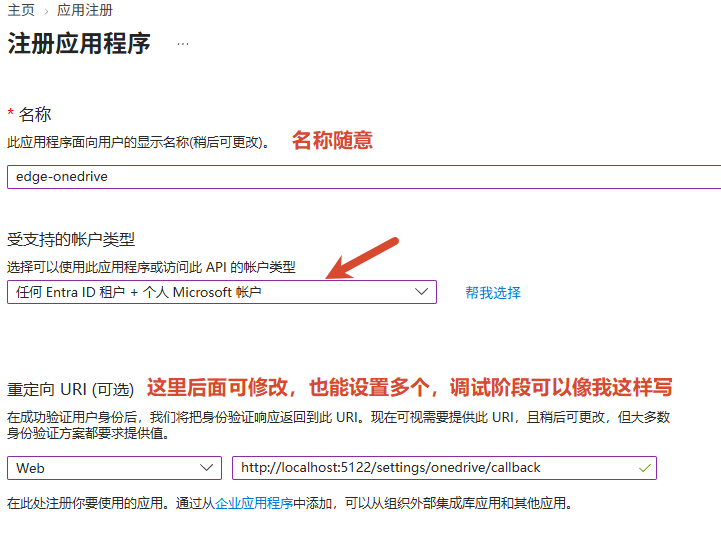Click text 选择可以使用此应用程序或访问此 API 的帐户类型
721x537 pixels.
pyautogui.click(x=151, y=267)
